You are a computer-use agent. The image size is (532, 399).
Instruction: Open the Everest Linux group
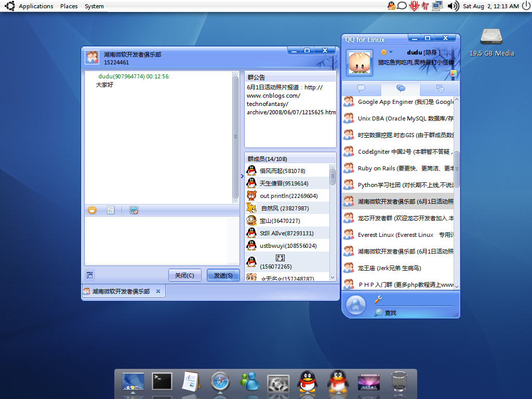click(x=398, y=235)
